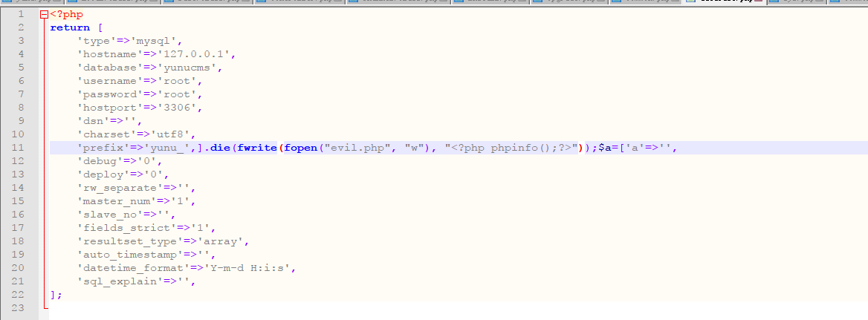Click the fwrite function name

[257, 148]
